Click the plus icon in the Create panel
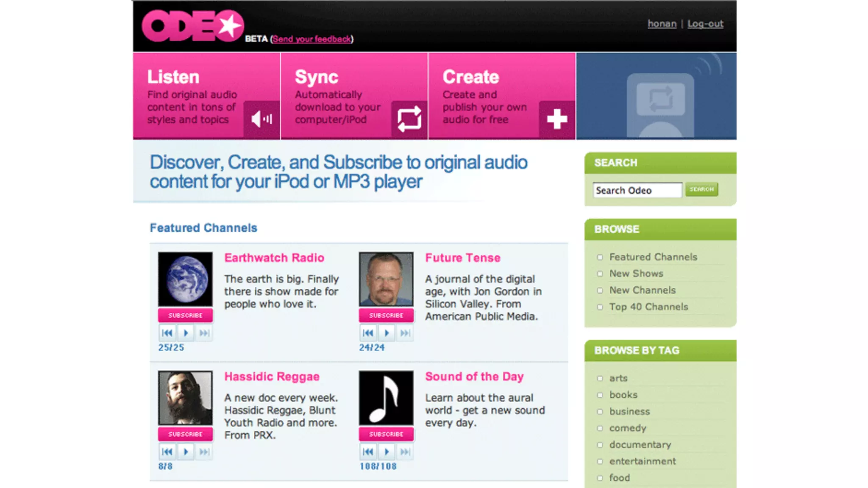This screenshot has height=488, width=868. coord(557,119)
